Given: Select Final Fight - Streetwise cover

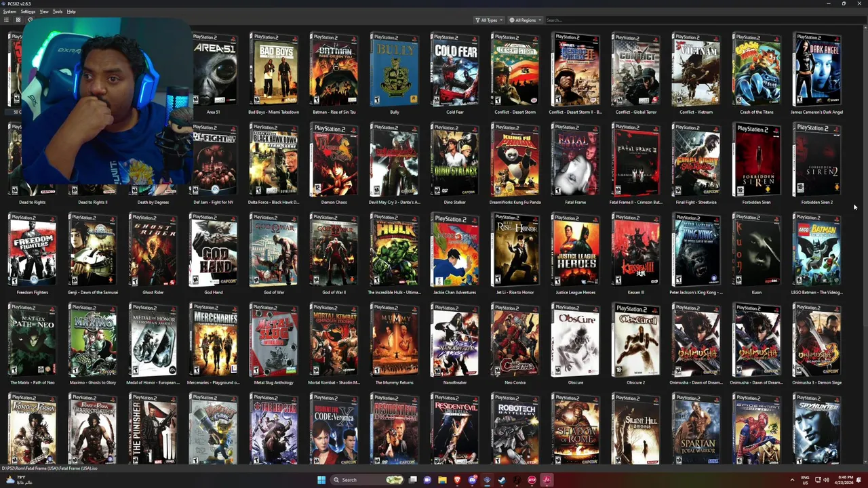Looking at the screenshot, I should [696, 160].
